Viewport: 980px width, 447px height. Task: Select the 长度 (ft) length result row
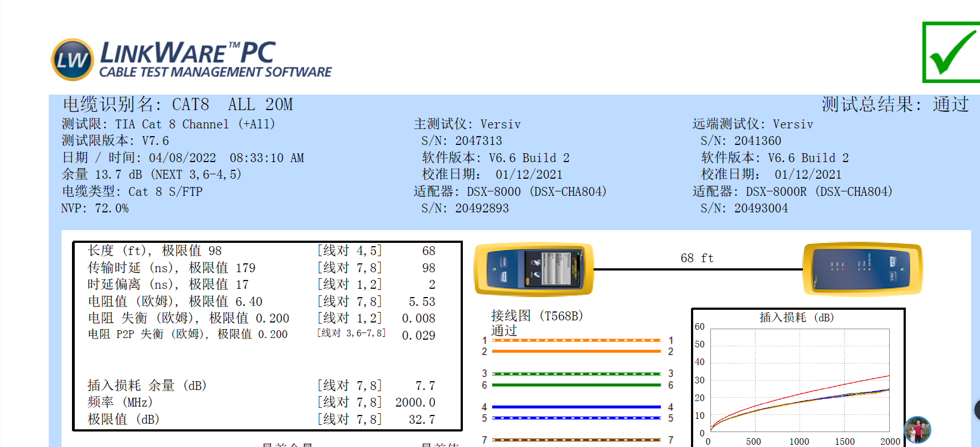(x=261, y=251)
